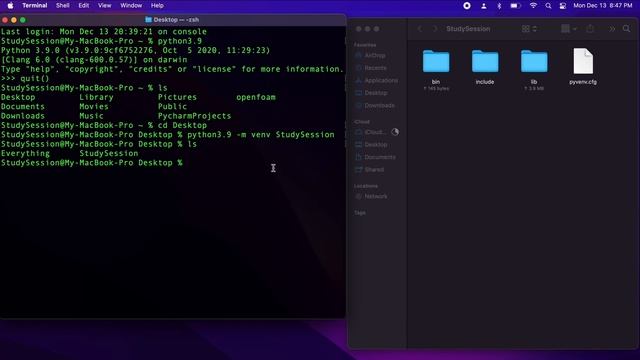Select iCloud Drive in Finder sidebar
Viewport: 640px width, 360px height.
(x=374, y=132)
